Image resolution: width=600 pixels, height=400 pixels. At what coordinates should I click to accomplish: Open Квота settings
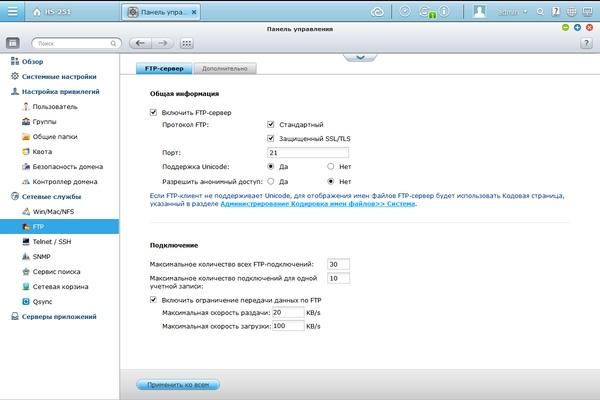click(37, 152)
